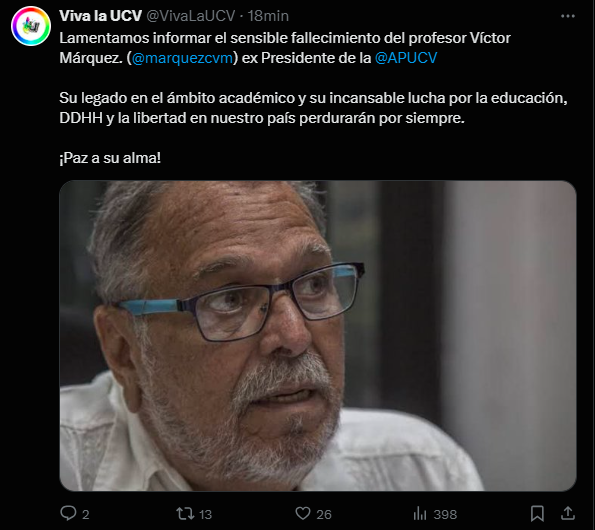Open the reply speech bubble icon
The image size is (595, 530).
pyautogui.click(x=68, y=513)
